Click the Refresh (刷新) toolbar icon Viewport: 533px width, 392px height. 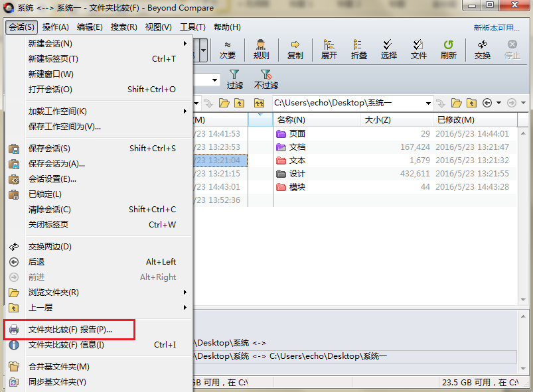click(x=448, y=50)
